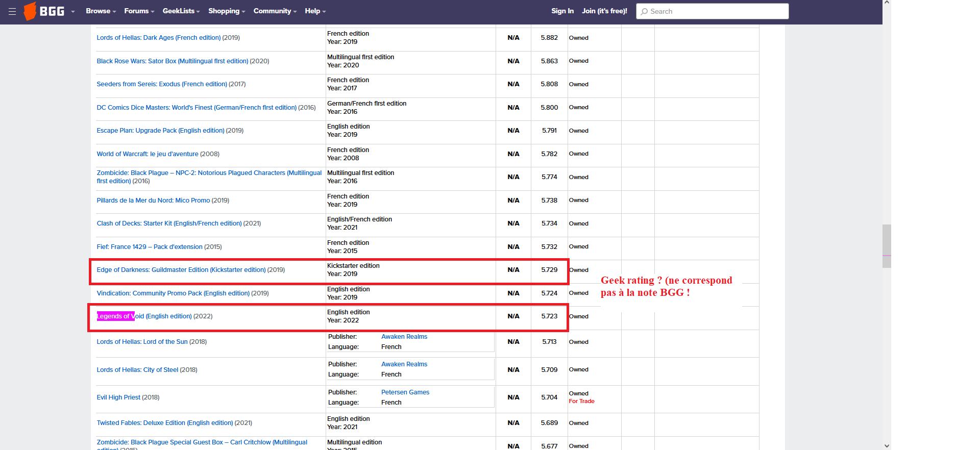Expand the BGG logo dropdown arrow
Image resolution: width=980 pixels, height=450 pixels.
(73, 12)
